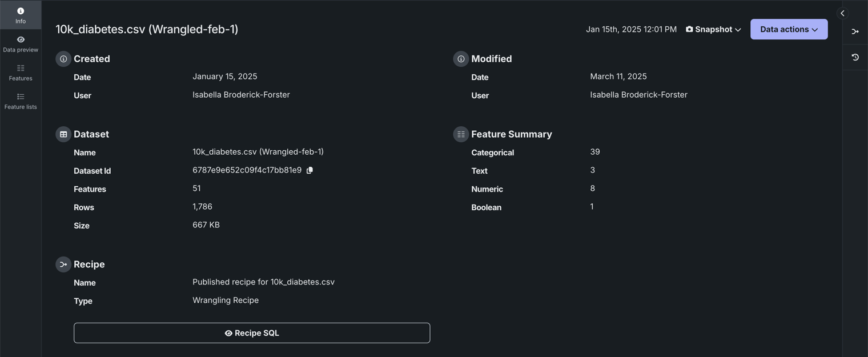Image resolution: width=868 pixels, height=357 pixels.
Task: Click the eye icon on Recipe SQL
Action: click(228, 333)
